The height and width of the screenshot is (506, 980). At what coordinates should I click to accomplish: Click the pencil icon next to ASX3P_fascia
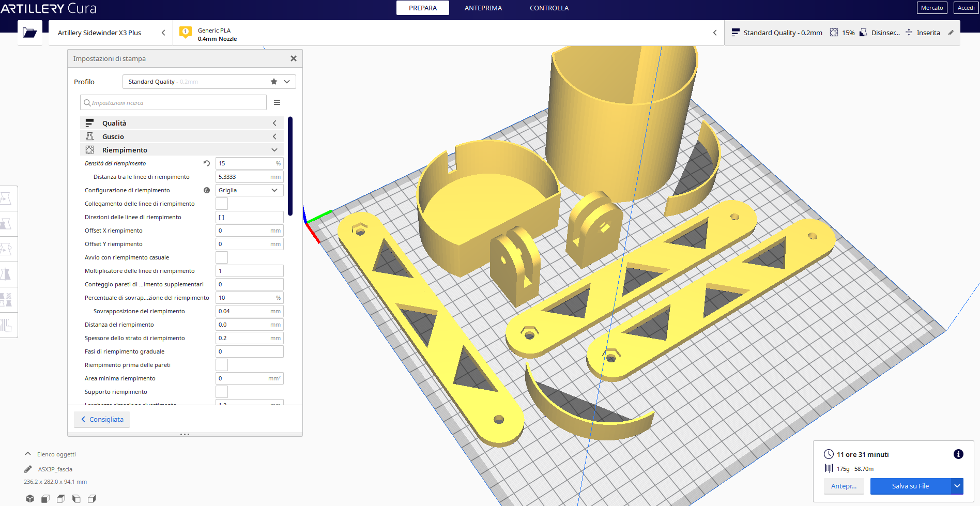point(28,469)
